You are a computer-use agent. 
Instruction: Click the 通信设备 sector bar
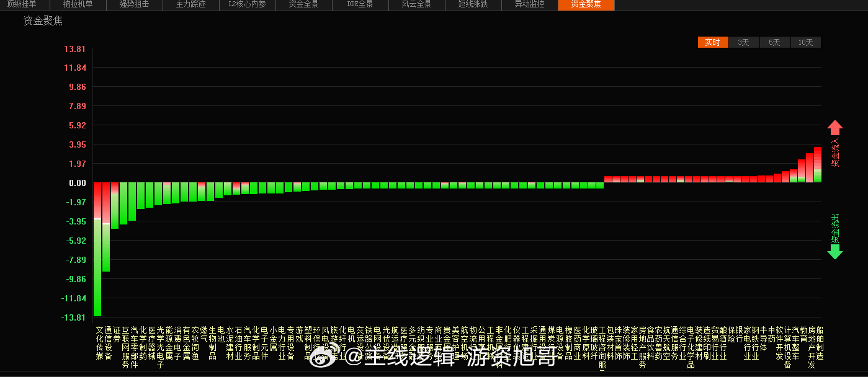(105, 223)
